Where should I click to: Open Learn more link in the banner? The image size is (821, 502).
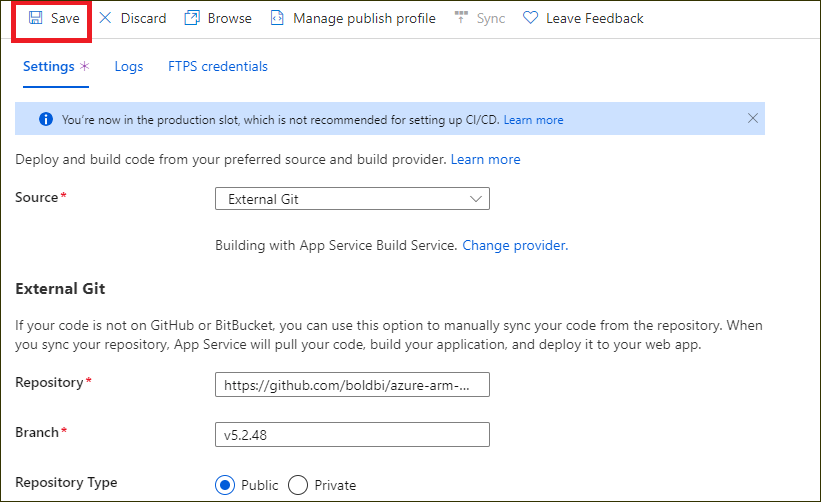(x=533, y=120)
